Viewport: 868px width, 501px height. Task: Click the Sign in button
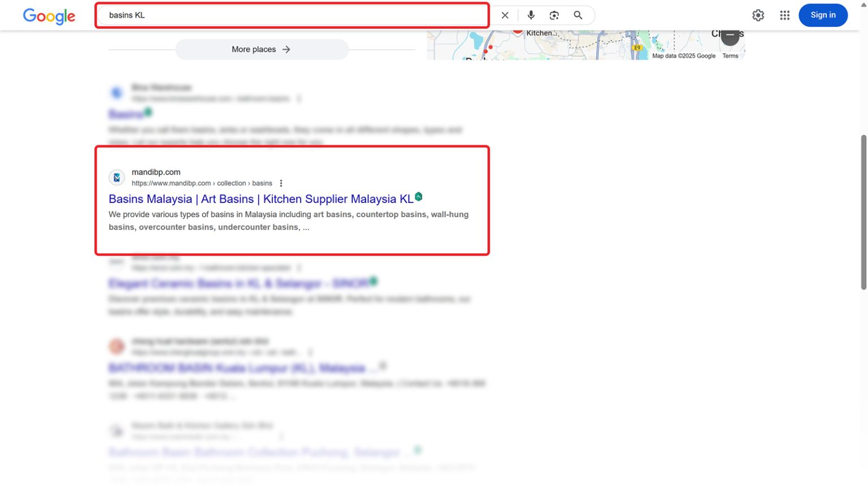[823, 15]
